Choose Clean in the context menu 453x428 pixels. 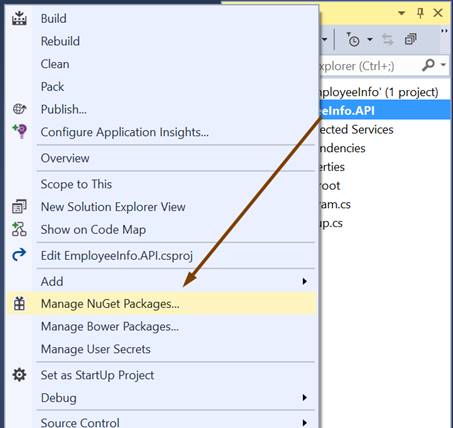(161, 64)
